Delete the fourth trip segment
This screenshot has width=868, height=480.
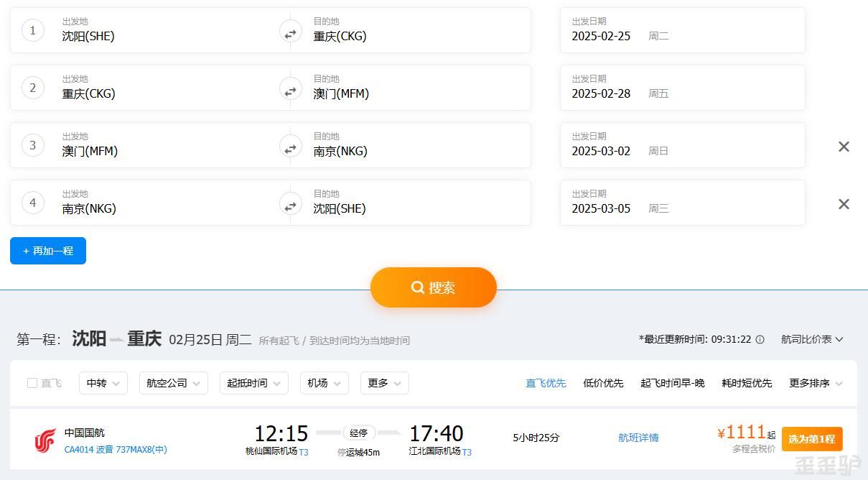844,204
